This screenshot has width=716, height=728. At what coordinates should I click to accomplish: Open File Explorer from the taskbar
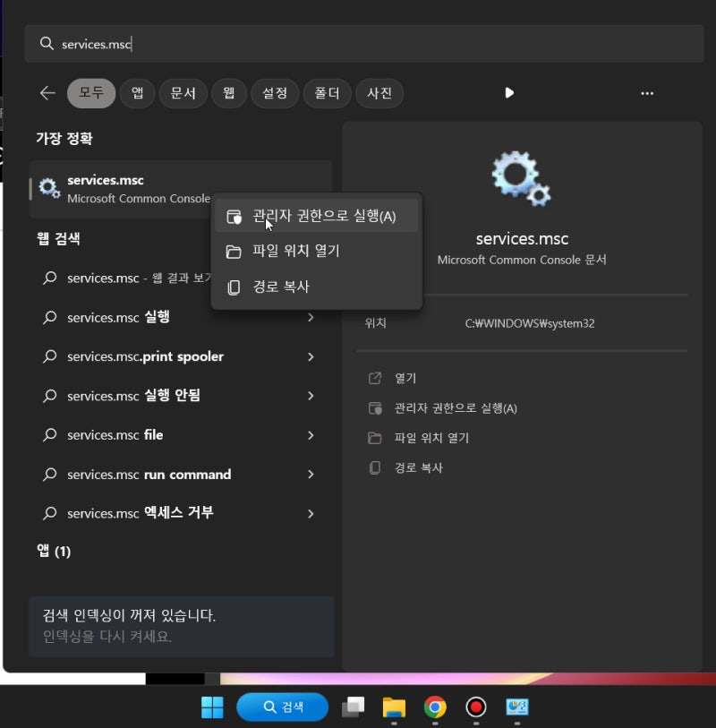394,707
